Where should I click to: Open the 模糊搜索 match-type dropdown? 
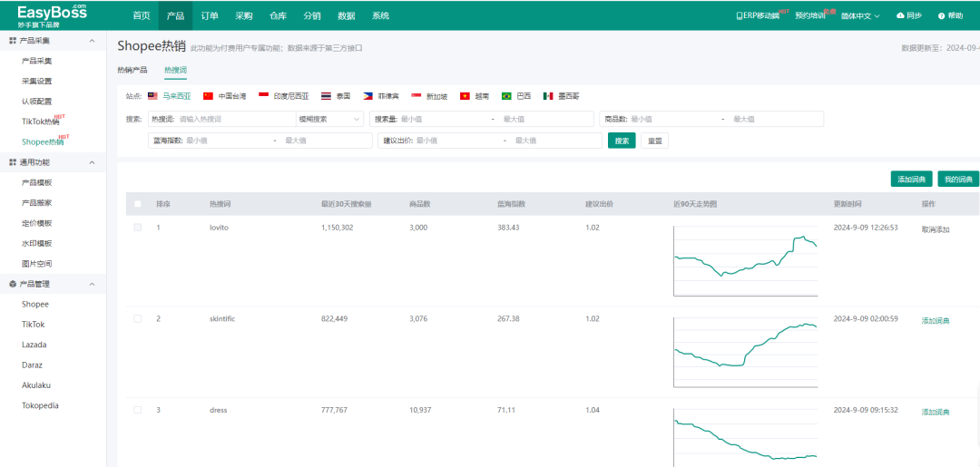coord(329,119)
